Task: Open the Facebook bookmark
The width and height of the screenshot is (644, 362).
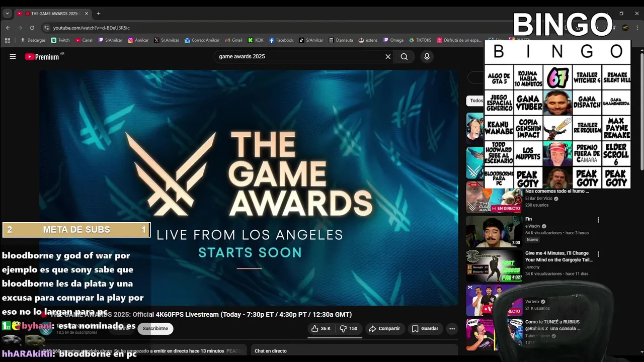Action: (x=281, y=40)
